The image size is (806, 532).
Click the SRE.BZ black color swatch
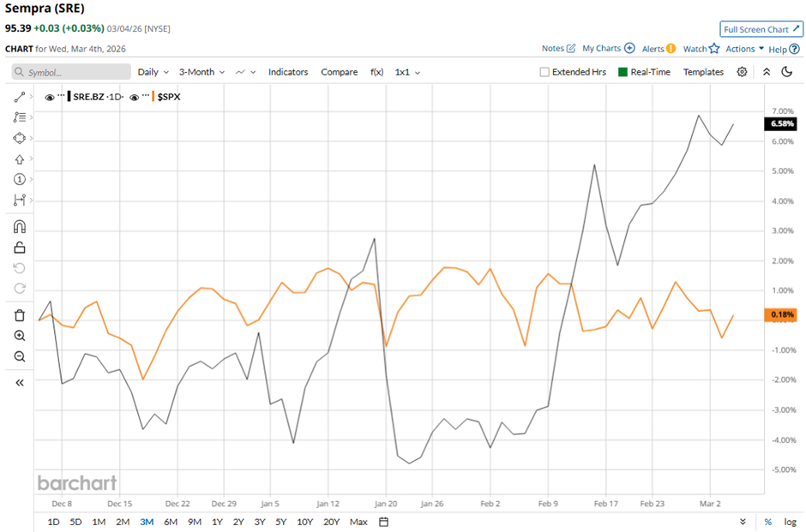tap(69, 97)
